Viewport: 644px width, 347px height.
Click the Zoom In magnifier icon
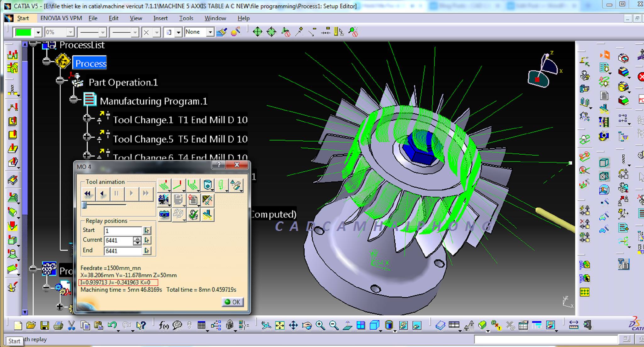pyautogui.click(x=320, y=326)
